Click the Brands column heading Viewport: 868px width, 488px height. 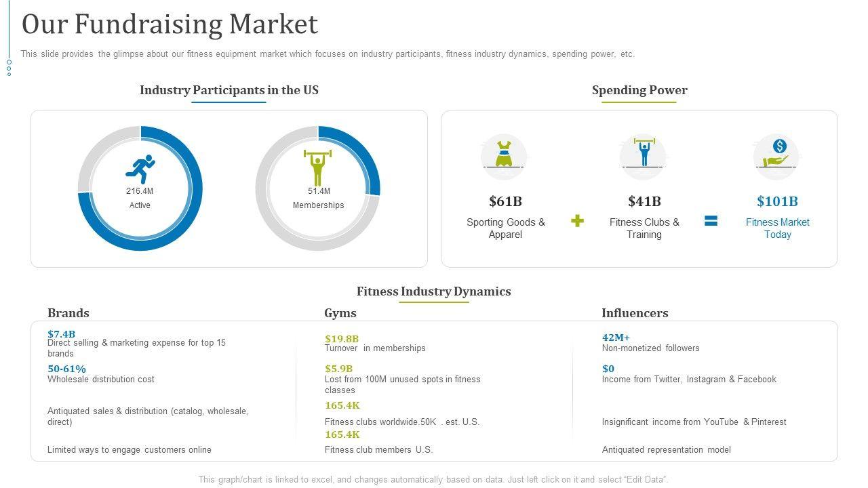click(x=68, y=313)
